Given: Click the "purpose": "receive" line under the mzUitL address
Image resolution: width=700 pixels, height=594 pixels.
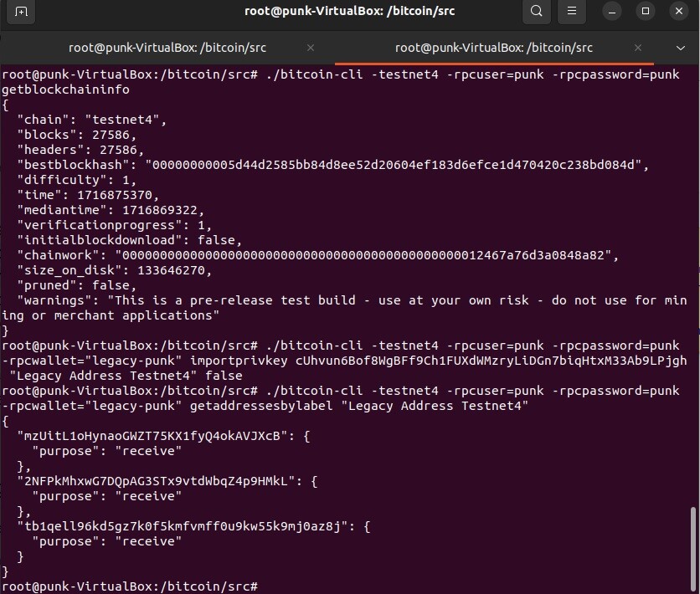Looking at the screenshot, I should point(106,451).
